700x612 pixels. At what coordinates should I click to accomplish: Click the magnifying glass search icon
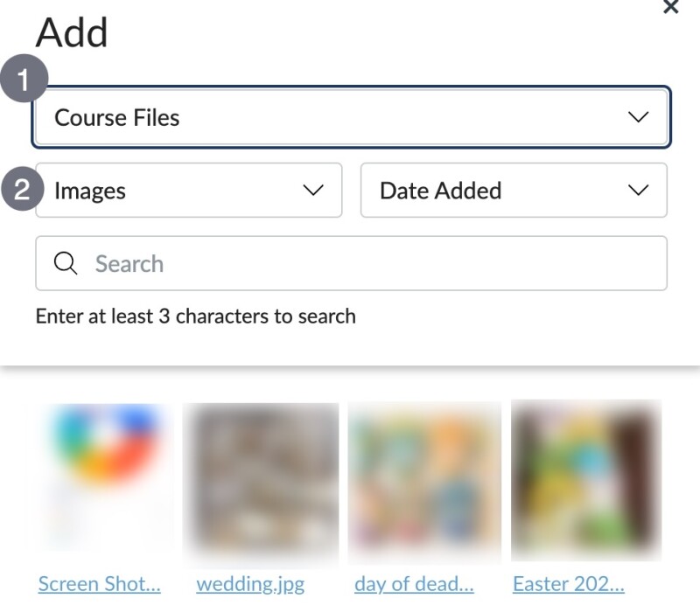(x=66, y=263)
